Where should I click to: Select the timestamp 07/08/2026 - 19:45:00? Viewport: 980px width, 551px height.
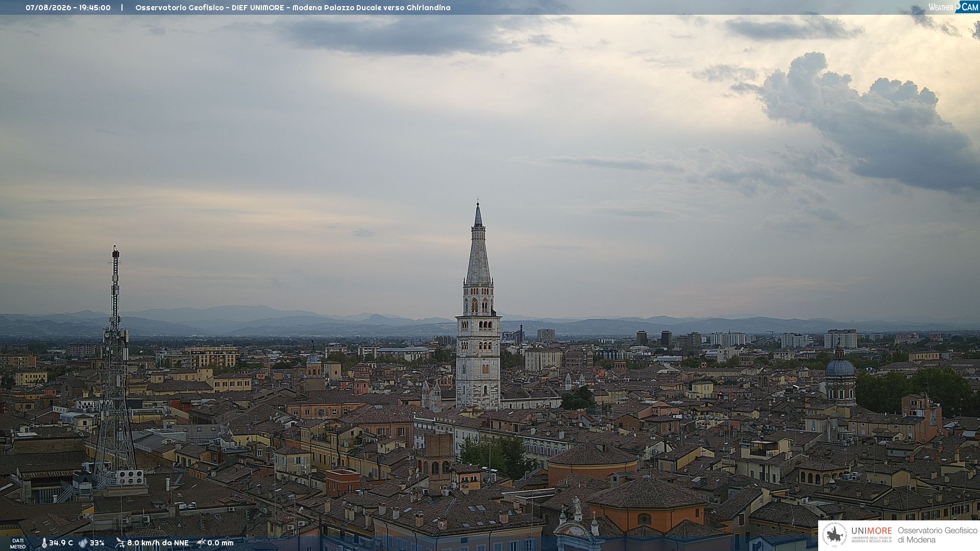68,8
